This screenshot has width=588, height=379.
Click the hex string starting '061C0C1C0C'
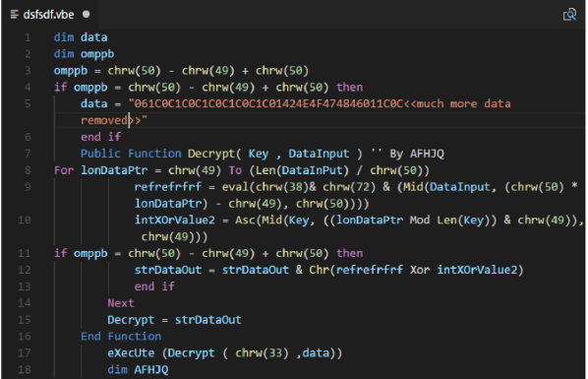268,103
